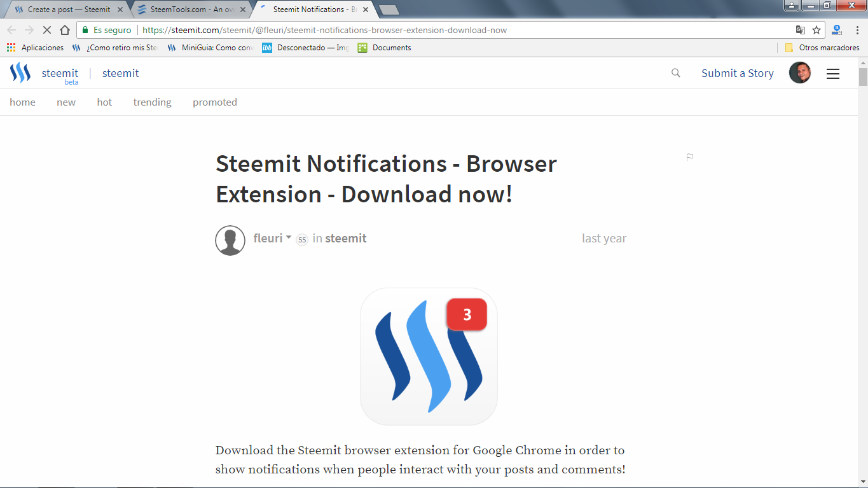Image resolution: width=868 pixels, height=488 pixels.
Task: Open the search magnifier icon
Action: (676, 73)
